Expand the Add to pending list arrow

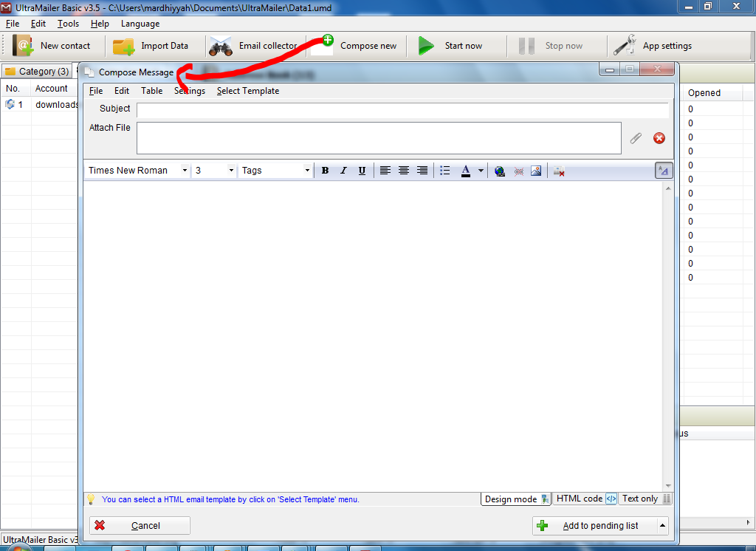663,525
